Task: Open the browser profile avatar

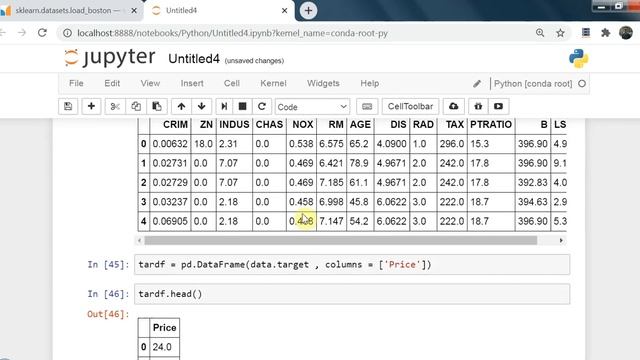Action: (x=626, y=33)
